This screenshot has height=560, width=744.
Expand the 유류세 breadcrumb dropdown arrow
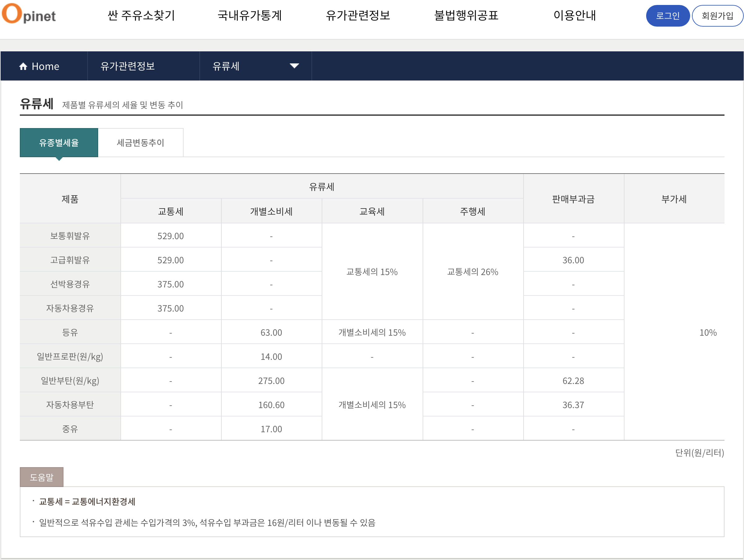pos(294,66)
